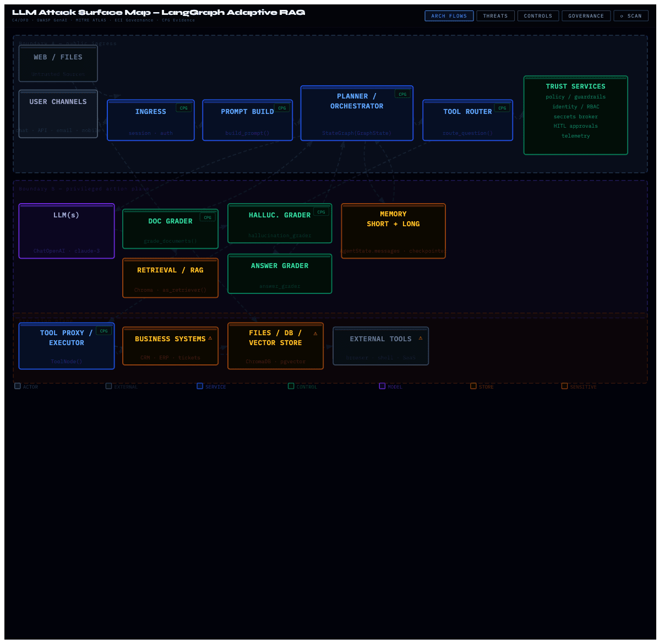Click the CONTROL legend swatch
Image resolution: width=659 pixels, height=644 pixels.
pyautogui.click(x=291, y=386)
